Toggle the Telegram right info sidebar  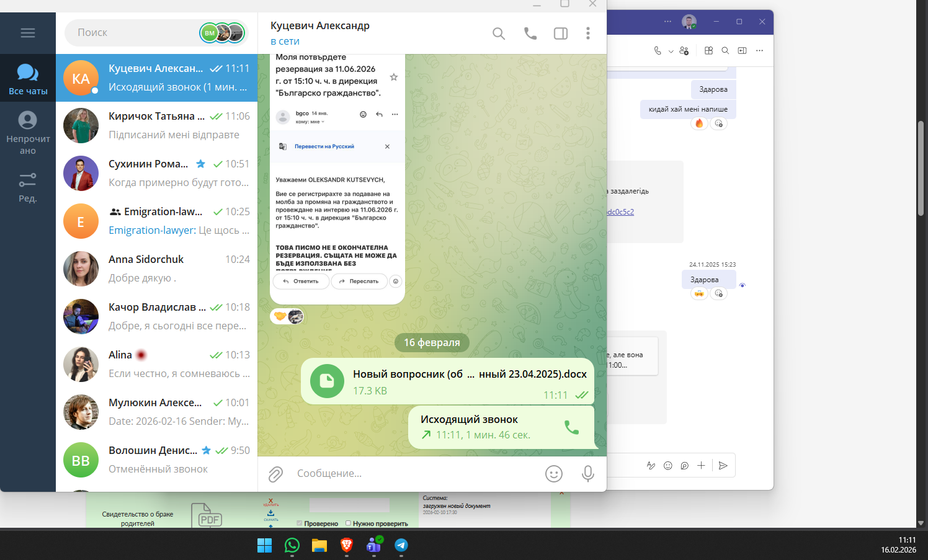click(561, 33)
